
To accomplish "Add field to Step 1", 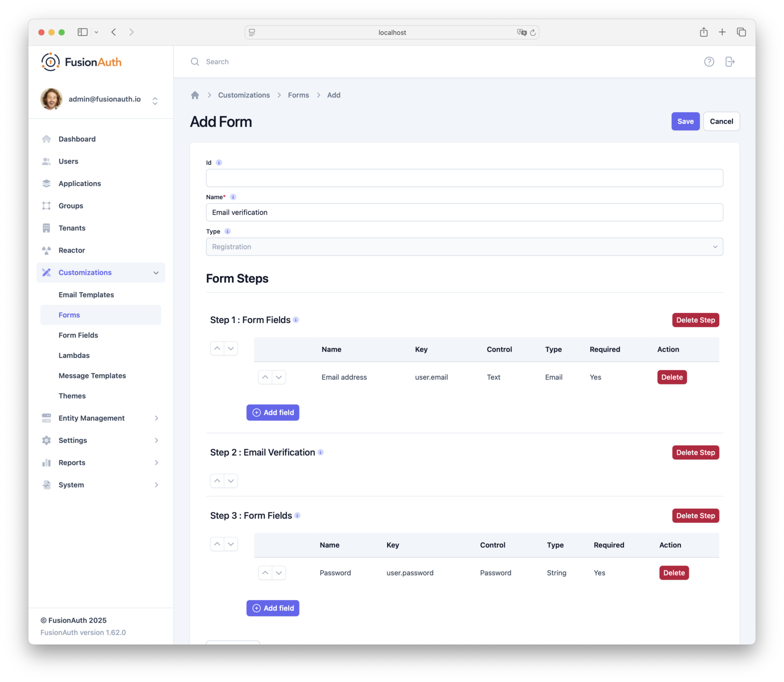I will click(273, 413).
